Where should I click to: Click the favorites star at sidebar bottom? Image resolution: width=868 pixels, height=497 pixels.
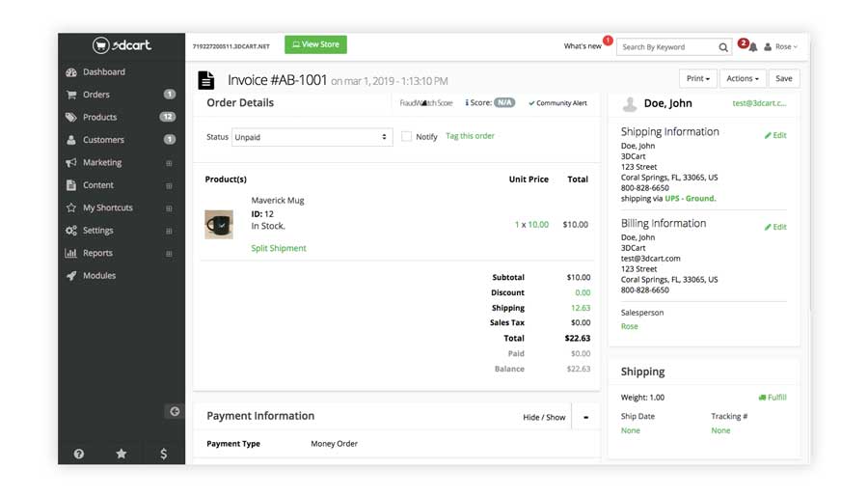[122, 454]
